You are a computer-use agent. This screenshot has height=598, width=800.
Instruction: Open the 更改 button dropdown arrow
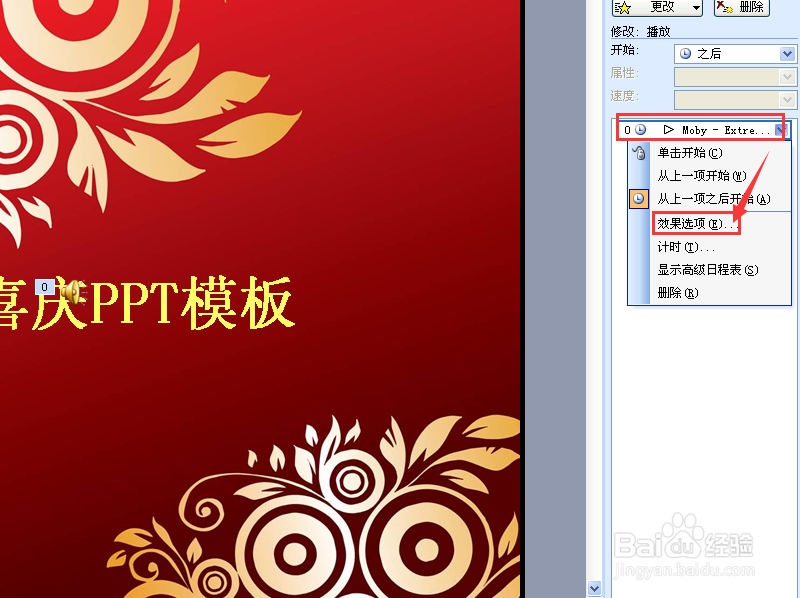[x=695, y=7]
